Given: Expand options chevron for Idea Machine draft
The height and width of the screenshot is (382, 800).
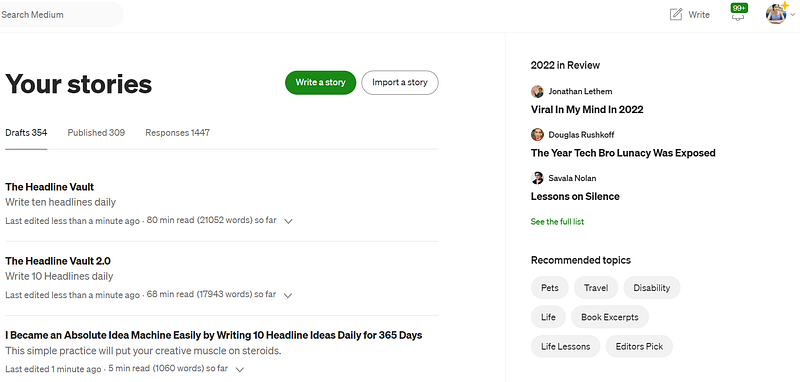Looking at the screenshot, I should (x=240, y=369).
